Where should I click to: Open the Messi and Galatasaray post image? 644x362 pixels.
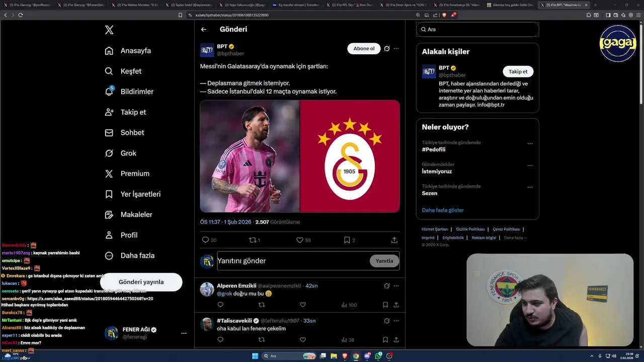click(x=300, y=156)
